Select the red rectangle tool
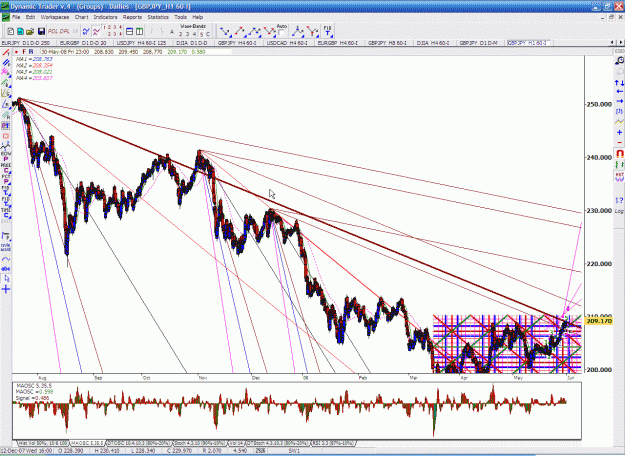The image size is (625, 456). (6, 136)
